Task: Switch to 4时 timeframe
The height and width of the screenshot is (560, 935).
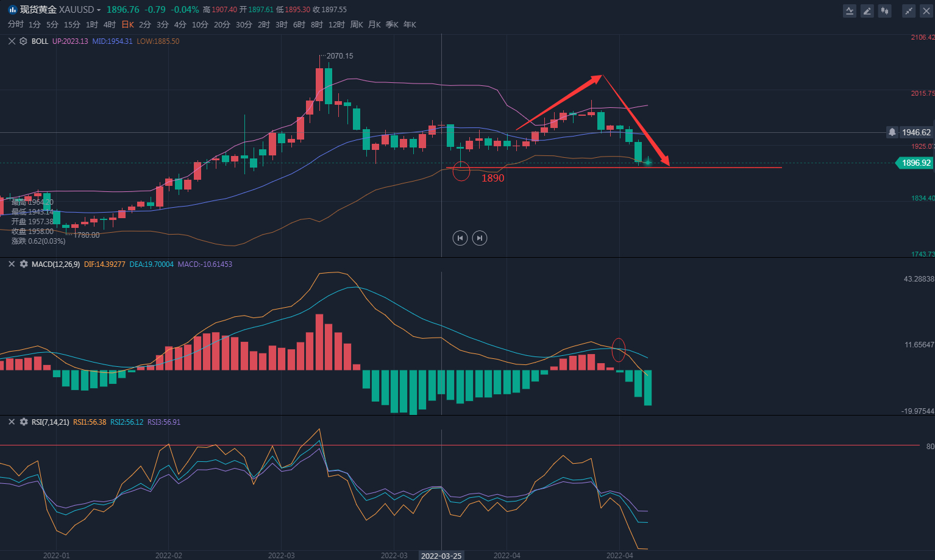Action: (x=110, y=24)
